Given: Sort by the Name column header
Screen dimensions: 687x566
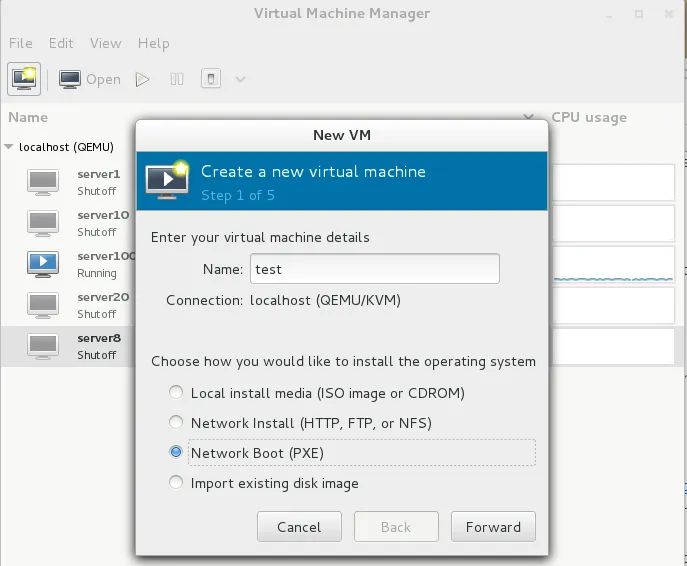Looking at the screenshot, I should coord(28,117).
